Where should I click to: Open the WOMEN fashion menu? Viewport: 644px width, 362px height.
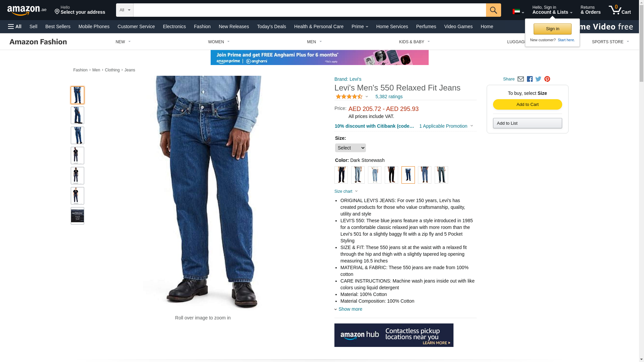tap(219, 42)
